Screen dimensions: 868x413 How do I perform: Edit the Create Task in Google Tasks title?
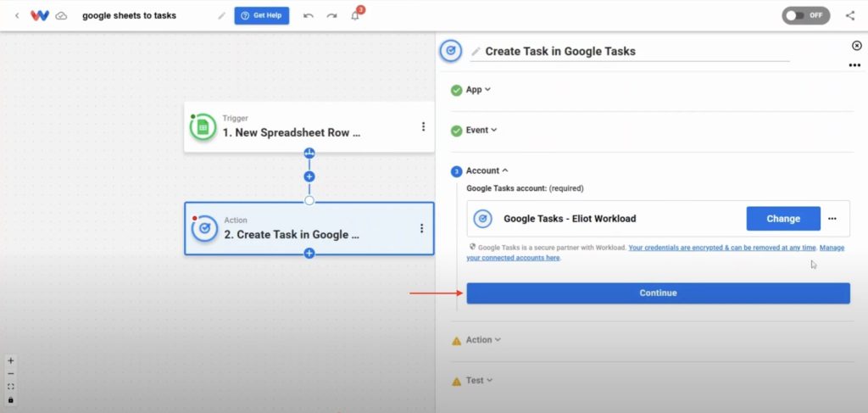click(x=560, y=52)
